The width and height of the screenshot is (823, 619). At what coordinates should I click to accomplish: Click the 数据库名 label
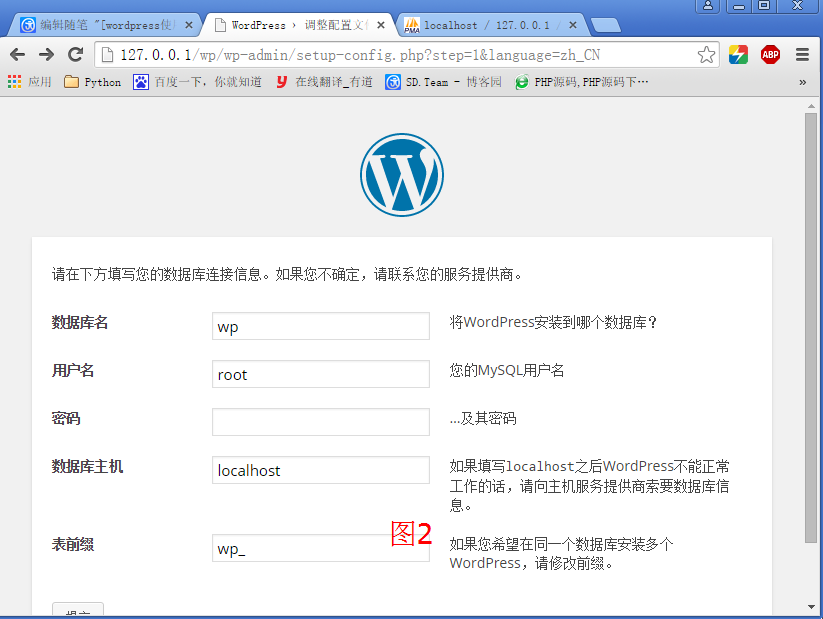pyautogui.click(x=80, y=322)
